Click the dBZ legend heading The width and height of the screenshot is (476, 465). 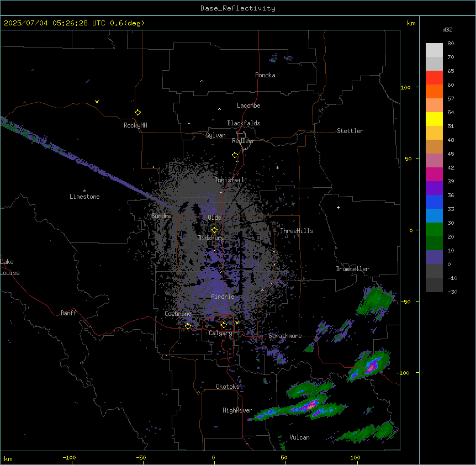pos(447,30)
